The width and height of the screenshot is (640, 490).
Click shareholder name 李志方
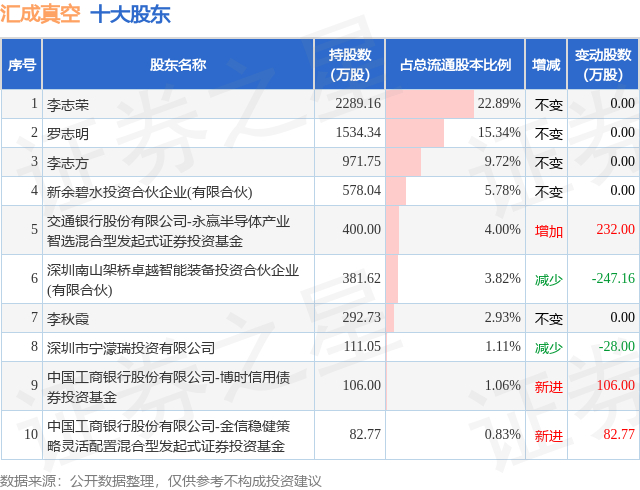click(x=68, y=163)
